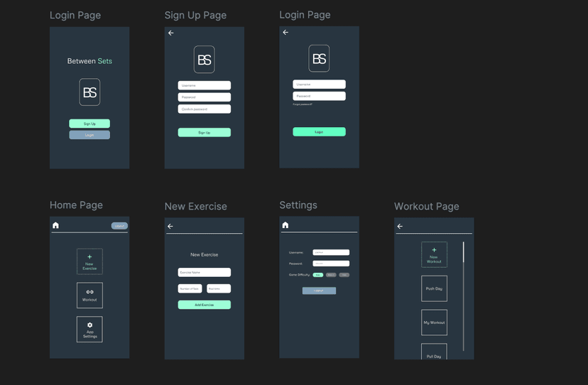This screenshot has width=588, height=385.
Task: Click the dumbbell icon in the Workout tile
Action: tap(90, 292)
